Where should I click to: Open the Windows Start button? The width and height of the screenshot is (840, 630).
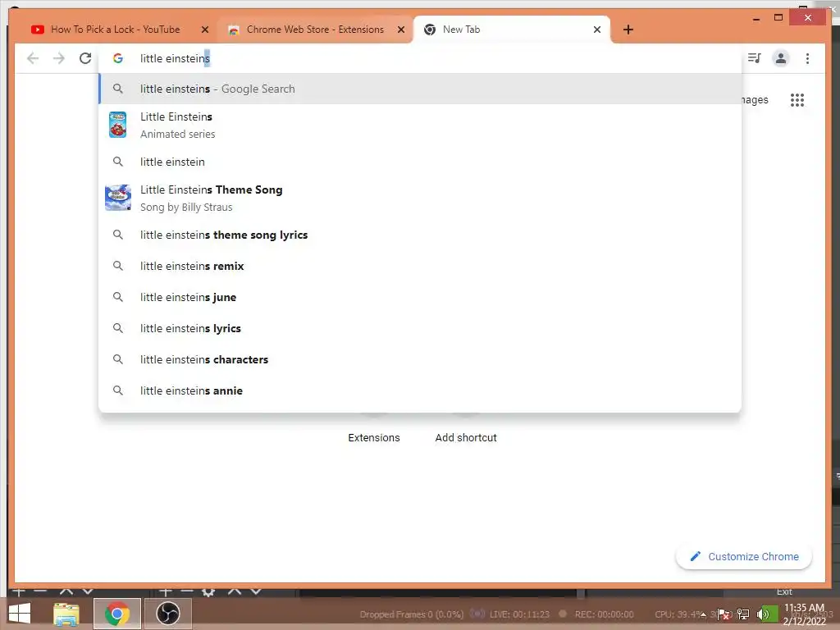tap(20, 614)
